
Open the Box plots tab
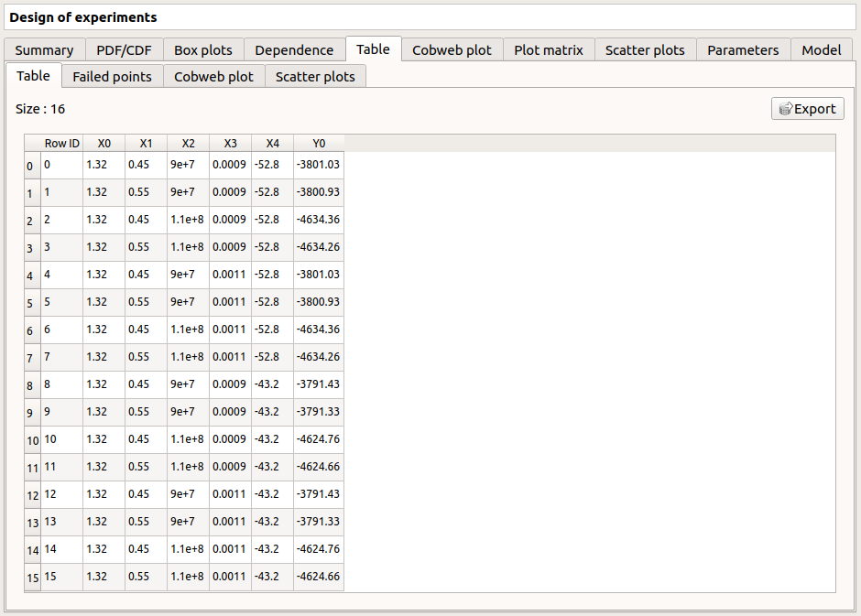point(203,50)
